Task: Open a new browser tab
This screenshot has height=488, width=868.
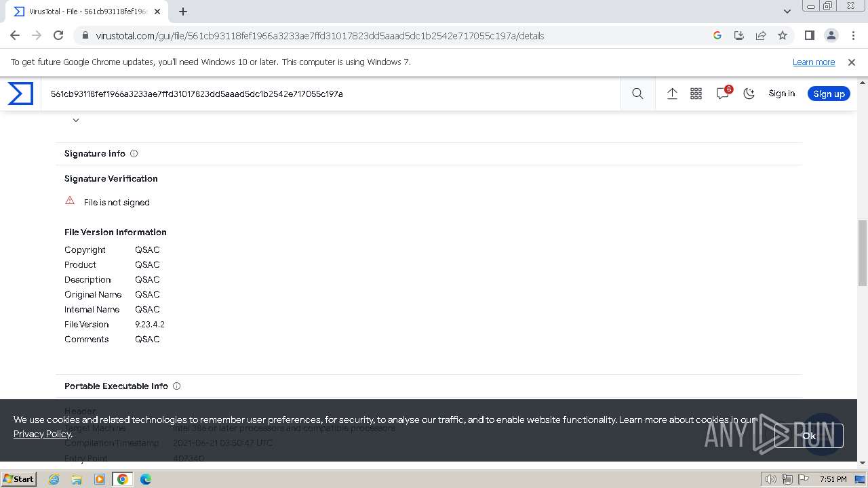Action: tap(183, 12)
